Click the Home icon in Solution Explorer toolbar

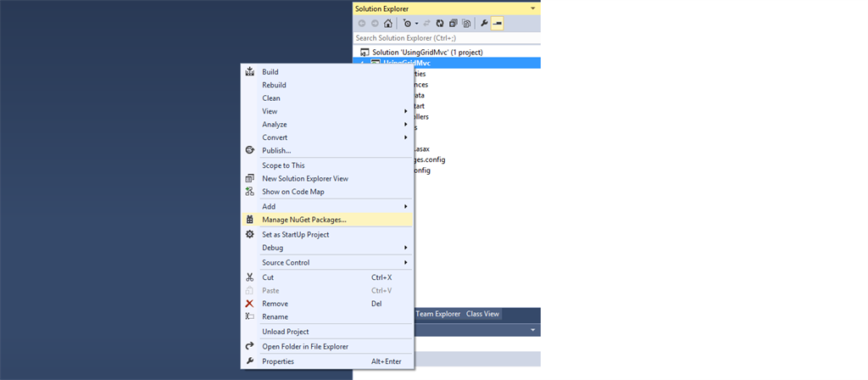[x=388, y=23]
